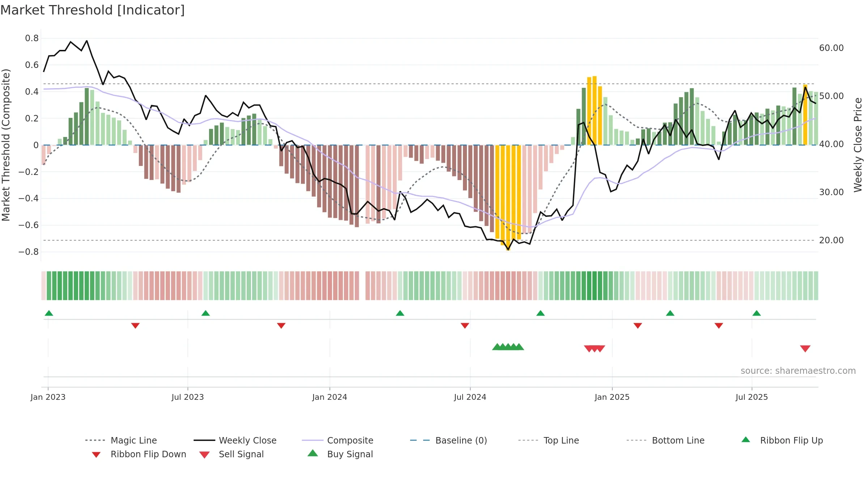This screenshot has width=868, height=488.
Task: Click the 0.4 composite axis label
Action: pos(32,91)
